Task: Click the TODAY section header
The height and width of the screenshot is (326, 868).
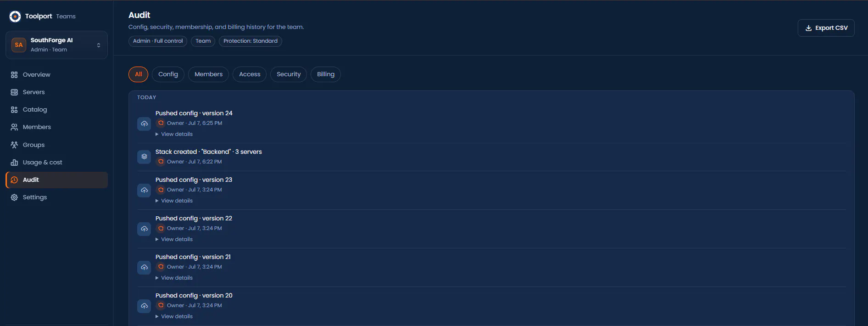Action: tap(147, 98)
